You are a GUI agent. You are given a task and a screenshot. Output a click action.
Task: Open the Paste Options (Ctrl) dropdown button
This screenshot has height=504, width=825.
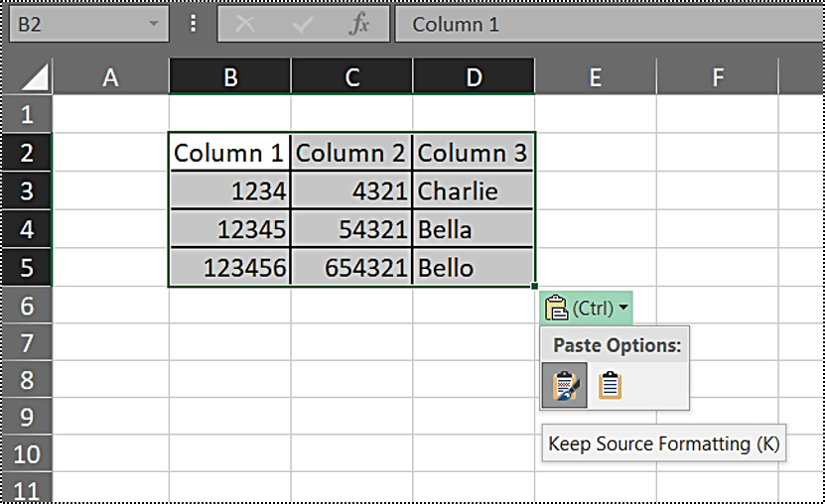tap(587, 309)
